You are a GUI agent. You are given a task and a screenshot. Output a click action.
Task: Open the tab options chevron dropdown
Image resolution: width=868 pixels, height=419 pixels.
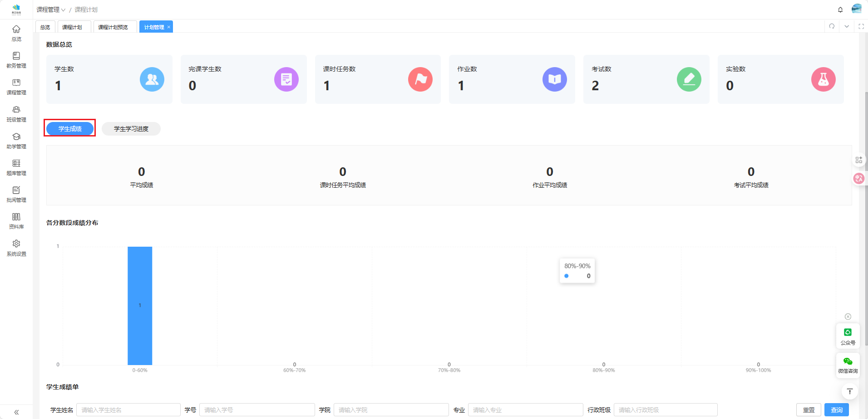click(x=847, y=26)
